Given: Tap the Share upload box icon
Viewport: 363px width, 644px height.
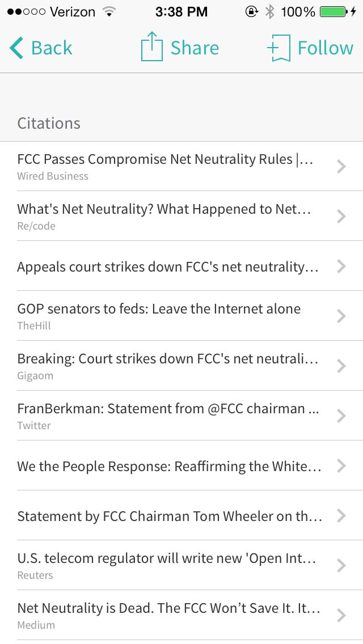Looking at the screenshot, I should tap(151, 46).
